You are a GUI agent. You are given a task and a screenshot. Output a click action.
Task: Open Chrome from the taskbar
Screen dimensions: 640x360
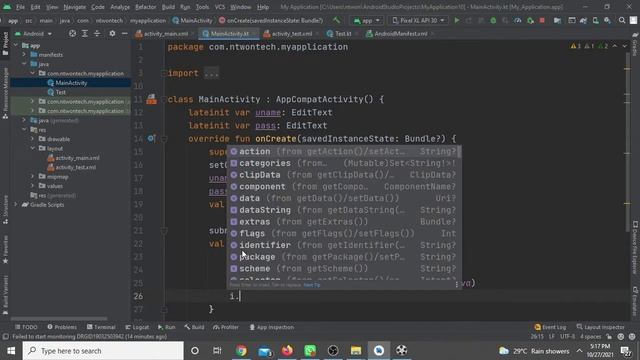(241, 351)
